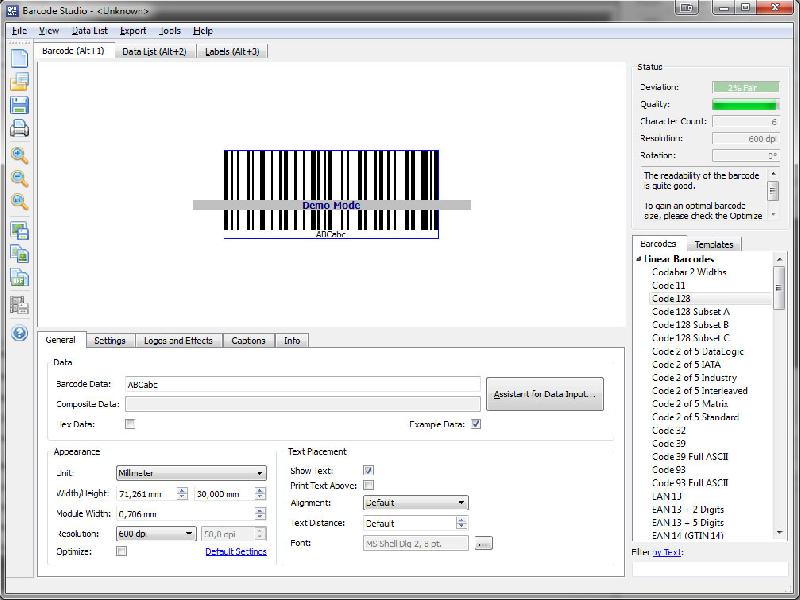Click the Default Settings link

(236, 552)
